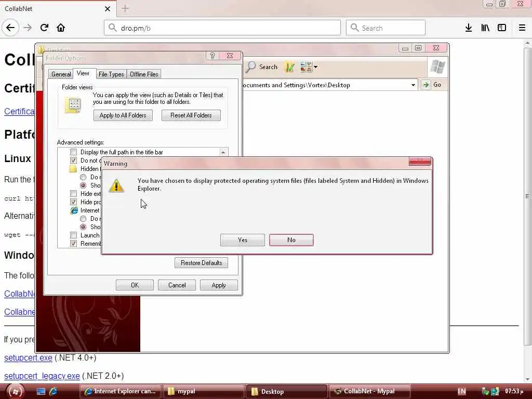Toggle the 'Hide pro...' checkbox

(x=73, y=202)
